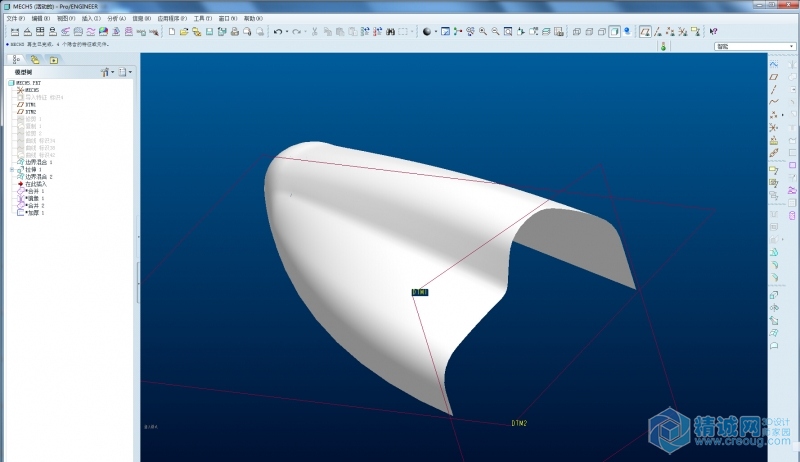Open Find tool binoculars icon
The width and height of the screenshot is (800, 462).
point(390,32)
